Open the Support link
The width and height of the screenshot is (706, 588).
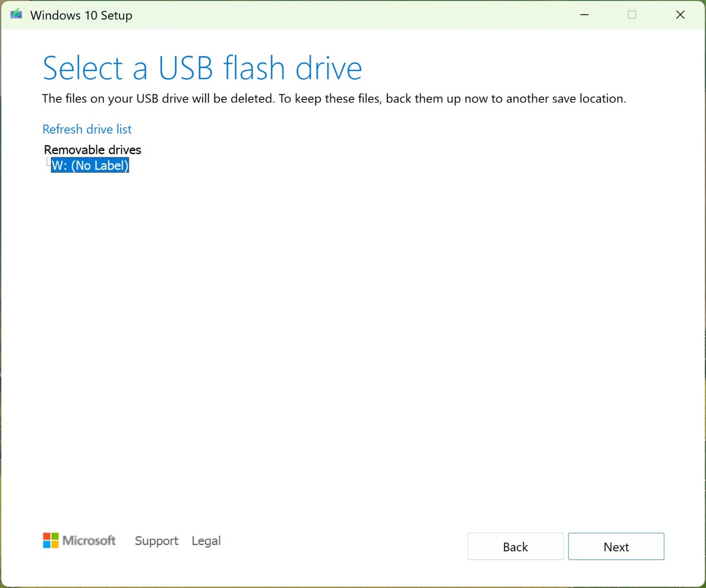tap(156, 541)
